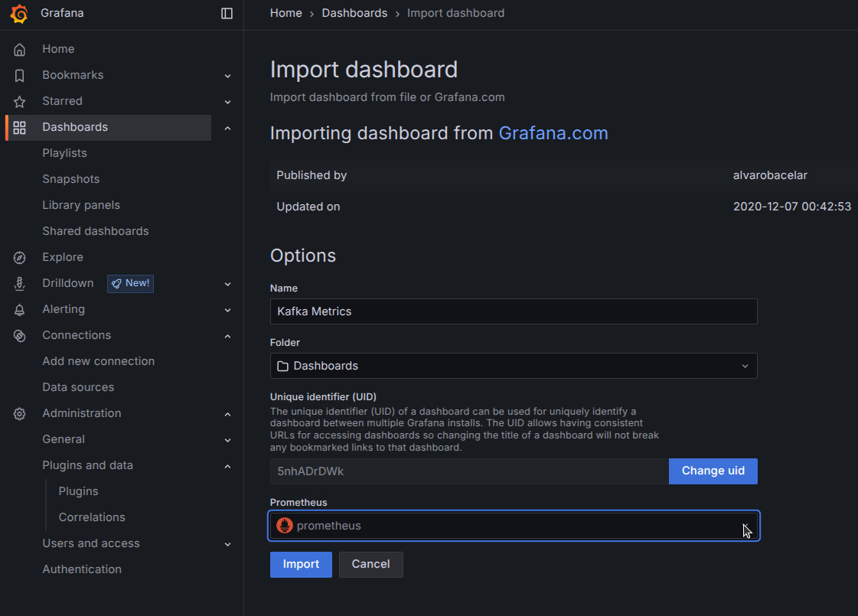Click the Connections icon in sidebar

(20, 336)
